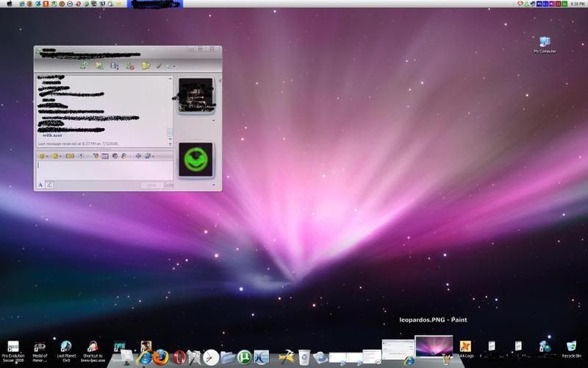Click the round dark icon in message toolbar

[115, 156]
